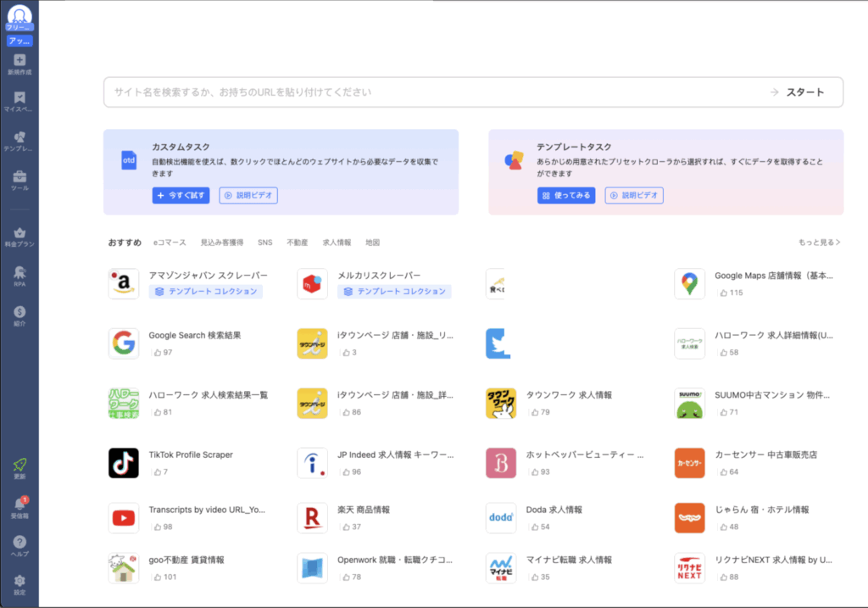Click the 紹介 (referral) coin icon
The image size is (868, 608).
click(x=19, y=313)
